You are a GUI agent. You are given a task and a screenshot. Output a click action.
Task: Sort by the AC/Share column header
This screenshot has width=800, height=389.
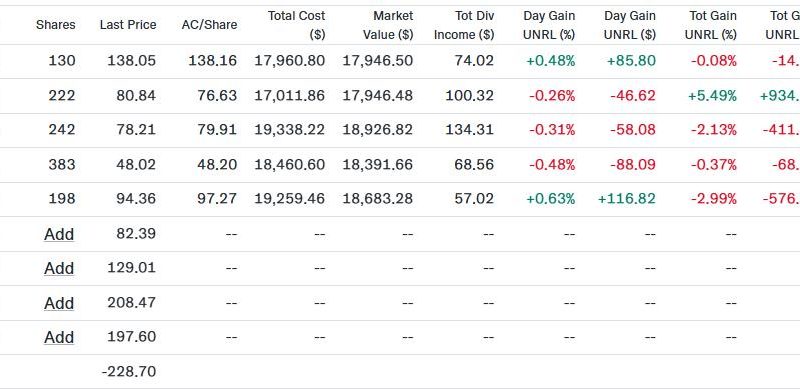point(209,25)
